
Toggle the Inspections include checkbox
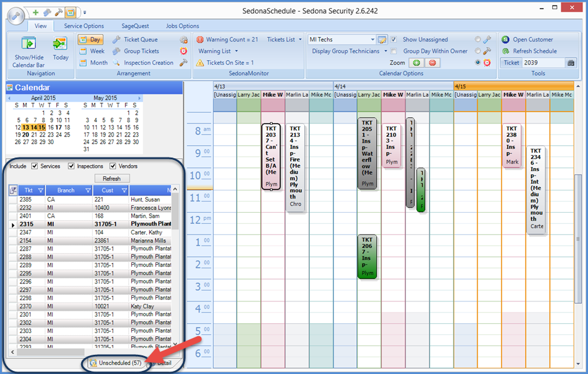tap(71, 166)
